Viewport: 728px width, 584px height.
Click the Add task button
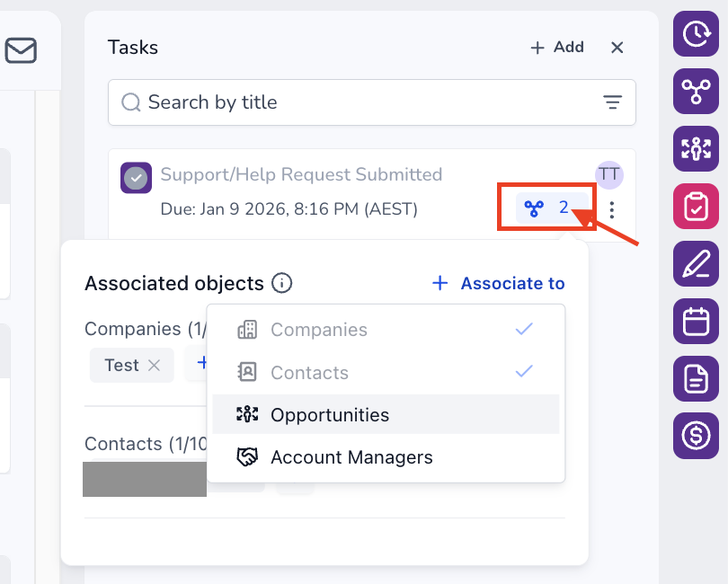point(557,48)
